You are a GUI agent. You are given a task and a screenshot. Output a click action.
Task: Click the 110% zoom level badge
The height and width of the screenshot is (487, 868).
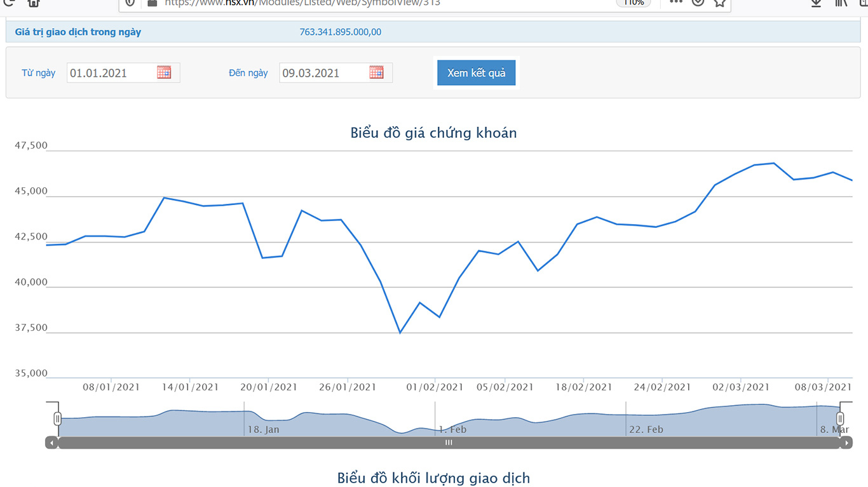pyautogui.click(x=633, y=3)
